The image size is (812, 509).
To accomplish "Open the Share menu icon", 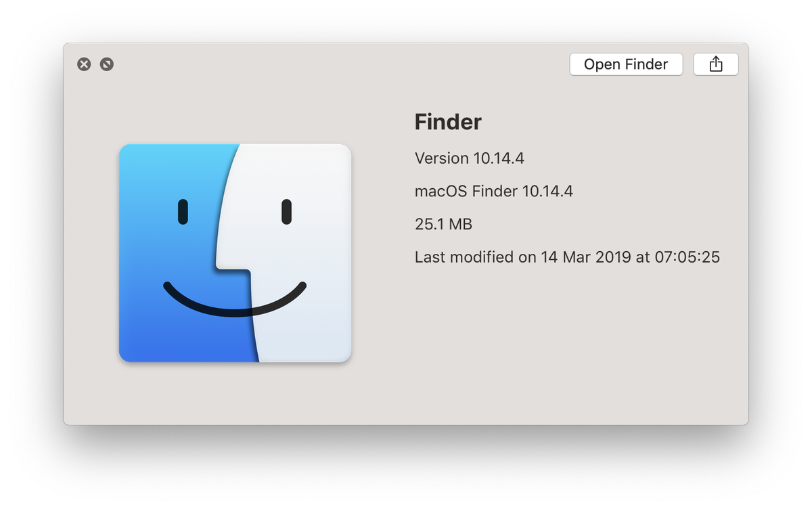I will click(716, 64).
